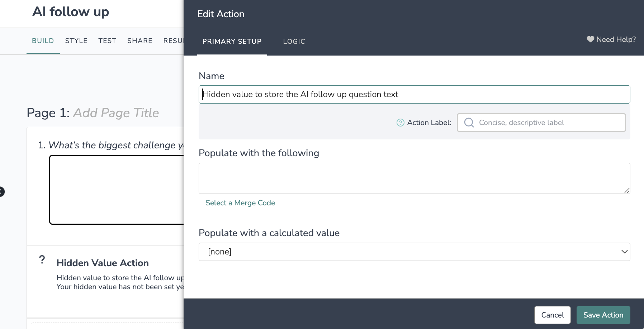Screen dimensions: 644x329
Task: Click the black arrow circle at left edge
Action: coord(1,192)
